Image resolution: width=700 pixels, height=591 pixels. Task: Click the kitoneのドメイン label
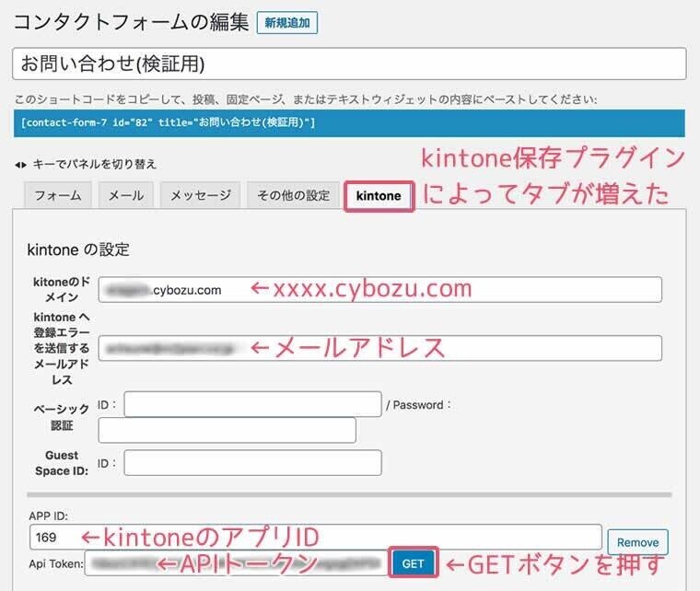click(62, 289)
